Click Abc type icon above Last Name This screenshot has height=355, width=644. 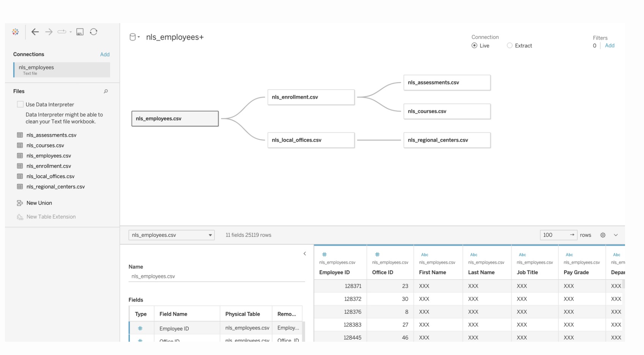point(474,255)
